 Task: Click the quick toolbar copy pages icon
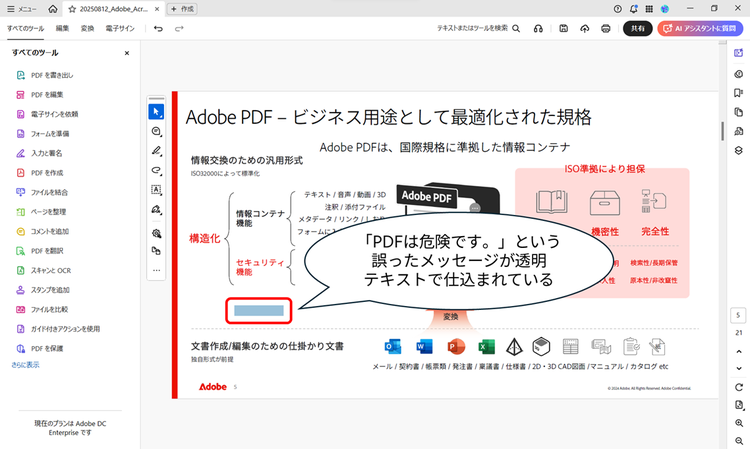click(156, 251)
